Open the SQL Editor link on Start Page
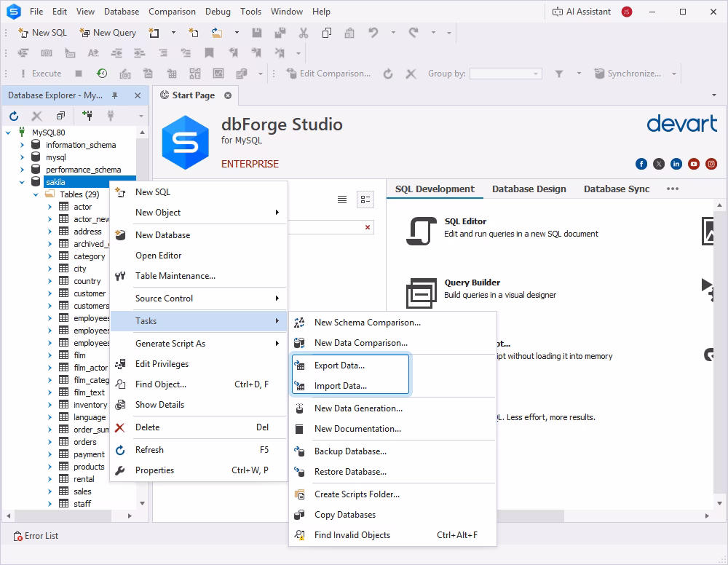The image size is (728, 565). 465,221
